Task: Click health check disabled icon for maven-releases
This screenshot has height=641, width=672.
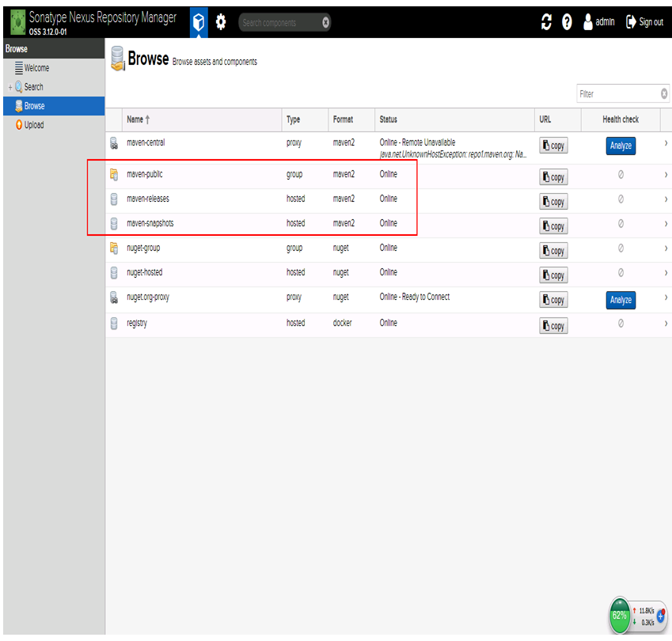Action: pyautogui.click(x=621, y=199)
